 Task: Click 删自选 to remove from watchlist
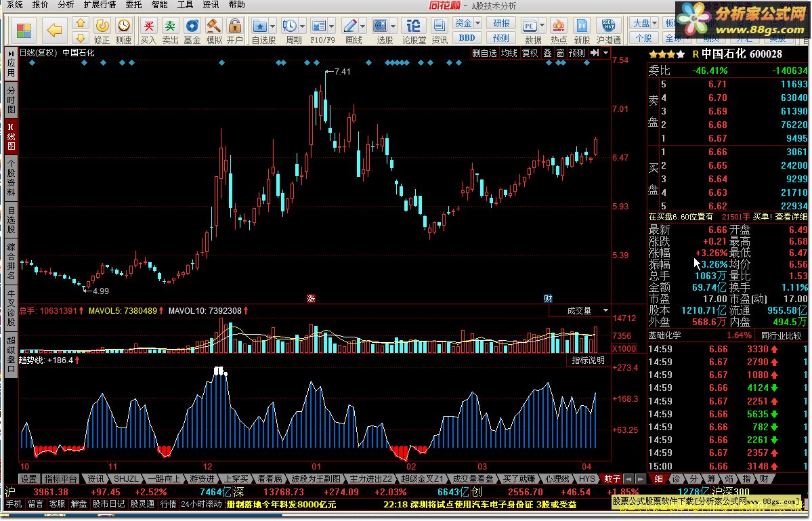(484, 53)
